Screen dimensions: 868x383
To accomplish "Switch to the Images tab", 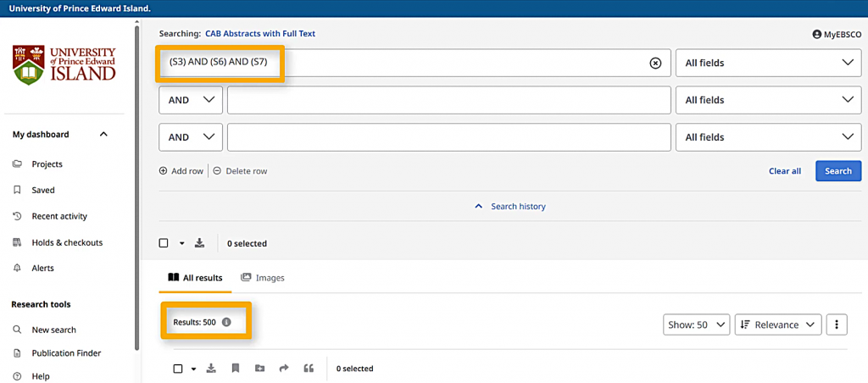I will click(x=263, y=278).
